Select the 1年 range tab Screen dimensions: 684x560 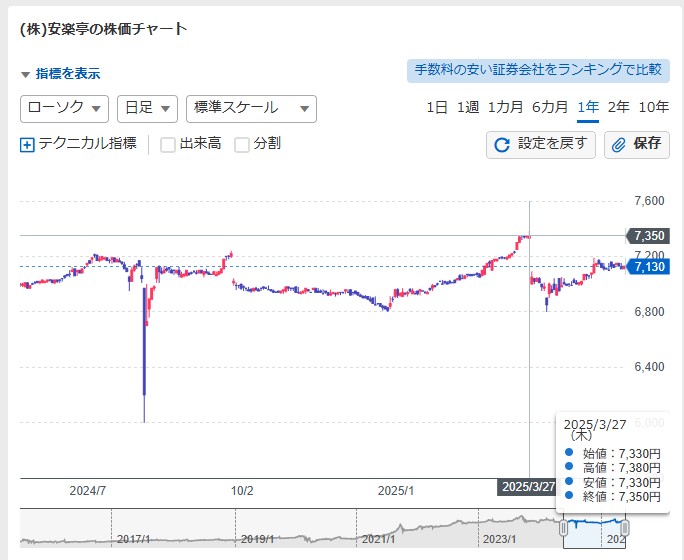pos(588,107)
